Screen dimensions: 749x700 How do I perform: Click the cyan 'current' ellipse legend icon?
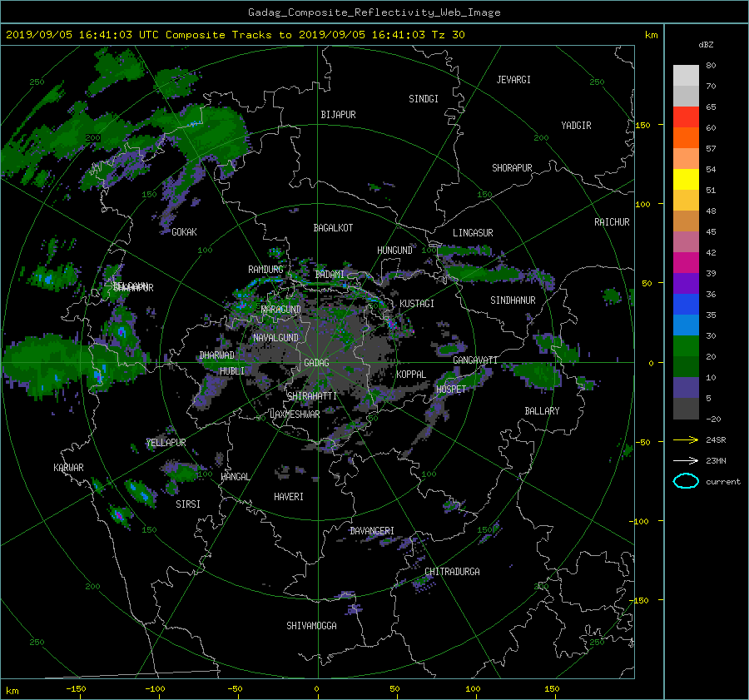(x=686, y=481)
